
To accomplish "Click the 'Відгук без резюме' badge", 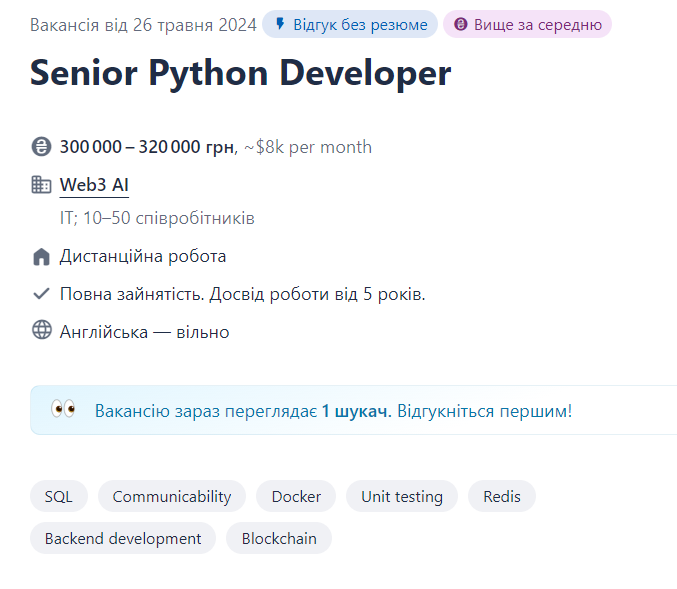I will point(350,24).
